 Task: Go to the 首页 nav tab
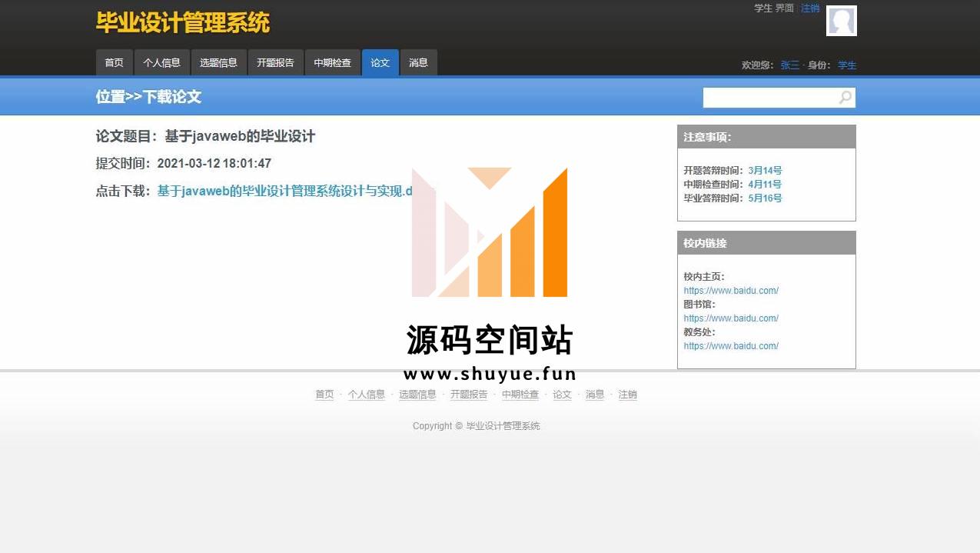pyautogui.click(x=115, y=63)
